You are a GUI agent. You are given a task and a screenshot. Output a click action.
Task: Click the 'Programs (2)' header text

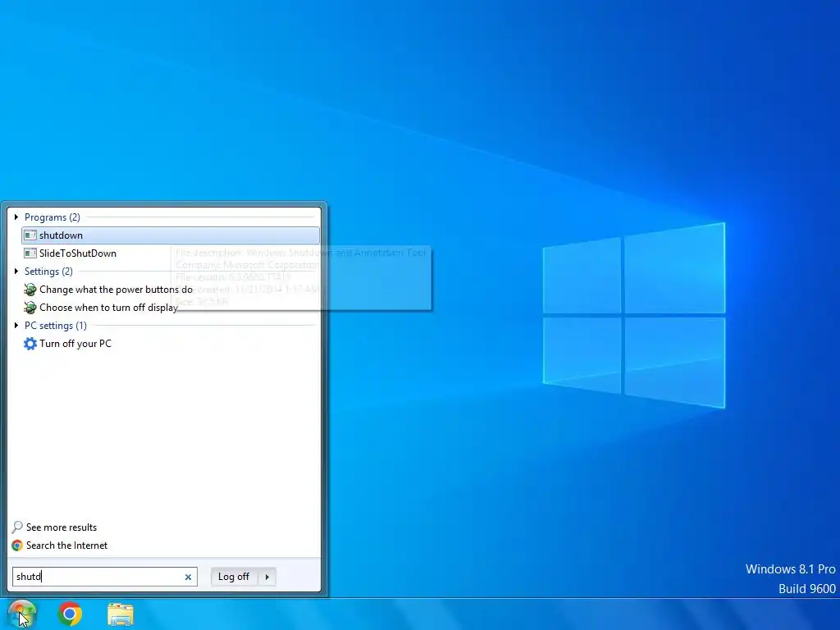click(x=52, y=217)
